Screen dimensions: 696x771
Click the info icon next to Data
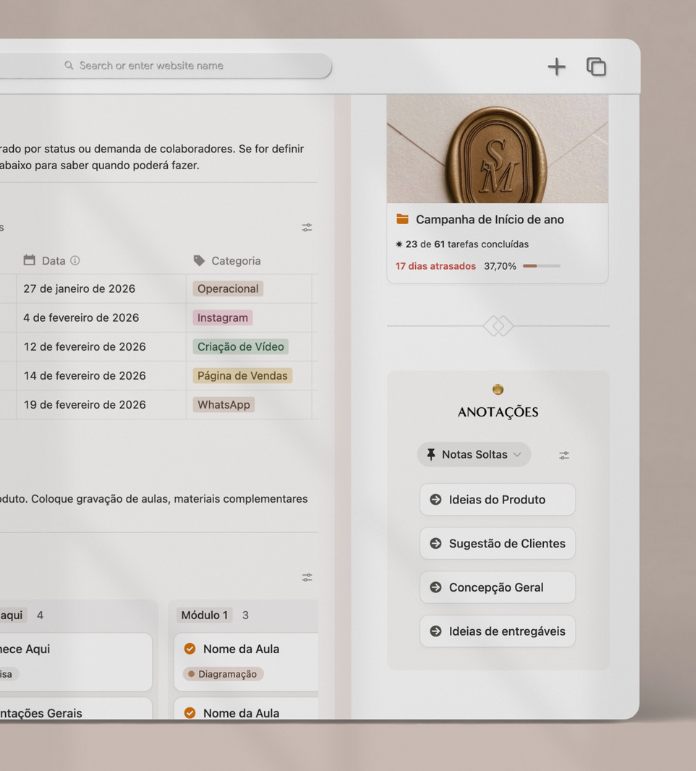click(75, 261)
